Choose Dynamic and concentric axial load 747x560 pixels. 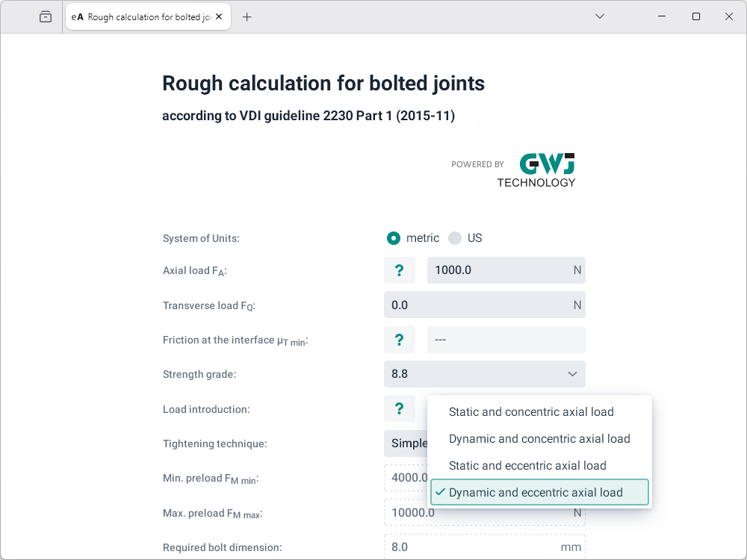pyautogui.click(x=539, y=439)
